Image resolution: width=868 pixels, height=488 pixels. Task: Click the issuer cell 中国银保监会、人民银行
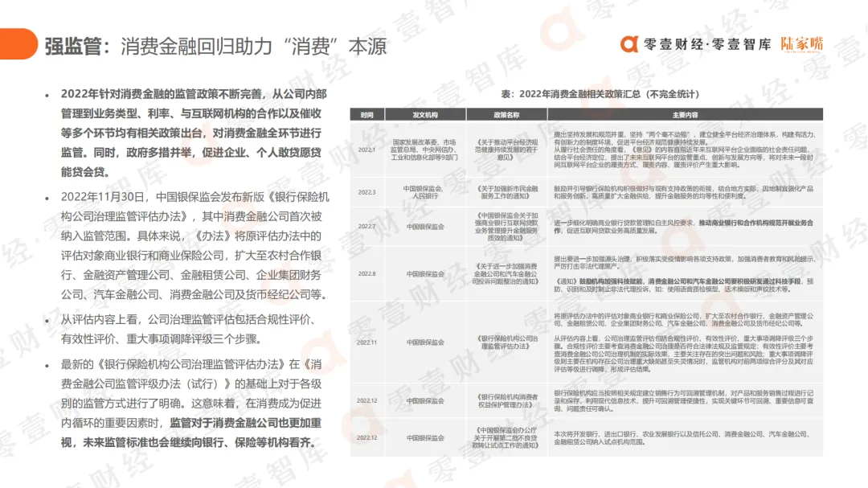point(425,192)
